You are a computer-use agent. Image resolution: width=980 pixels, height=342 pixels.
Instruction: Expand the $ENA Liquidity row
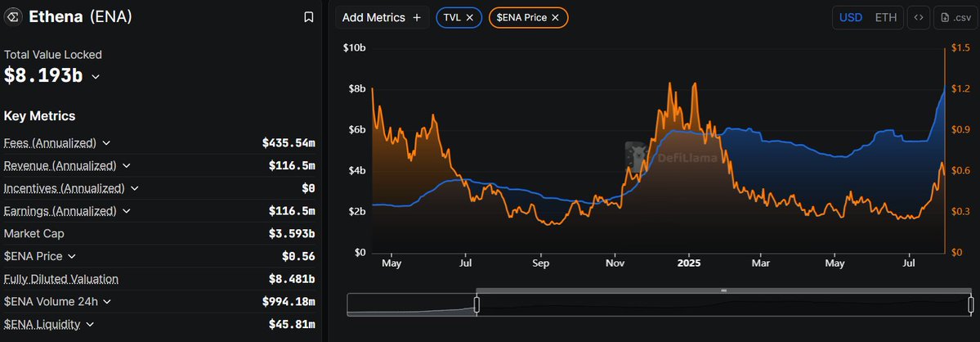click(90, 325)
